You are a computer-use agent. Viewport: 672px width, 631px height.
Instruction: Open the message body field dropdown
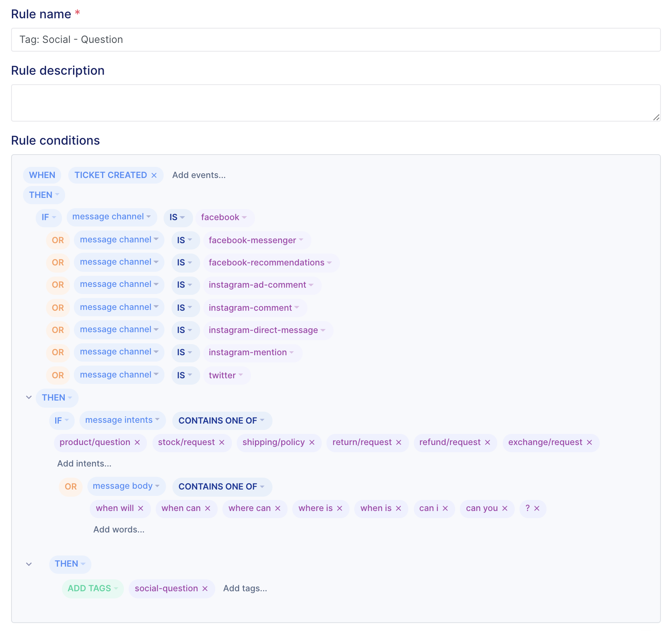[126, 486]
